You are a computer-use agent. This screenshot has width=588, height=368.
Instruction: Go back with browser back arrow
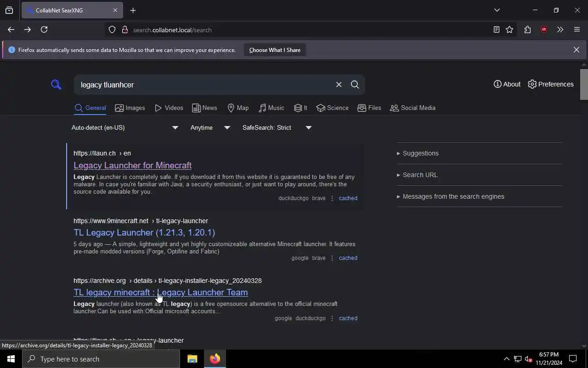(11, 29)
